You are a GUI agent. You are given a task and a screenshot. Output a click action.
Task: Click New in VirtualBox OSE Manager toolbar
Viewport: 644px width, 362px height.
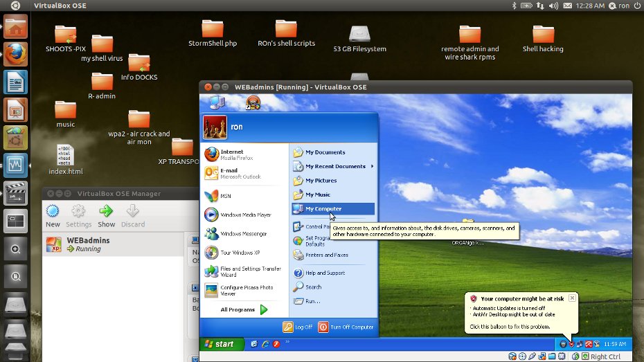(x=53, y=216)
